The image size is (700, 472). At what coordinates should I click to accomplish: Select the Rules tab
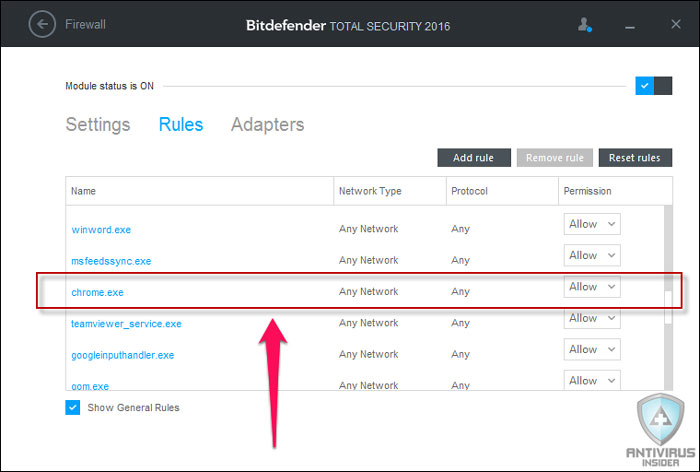pyautogui.click(x=181, y=125)
